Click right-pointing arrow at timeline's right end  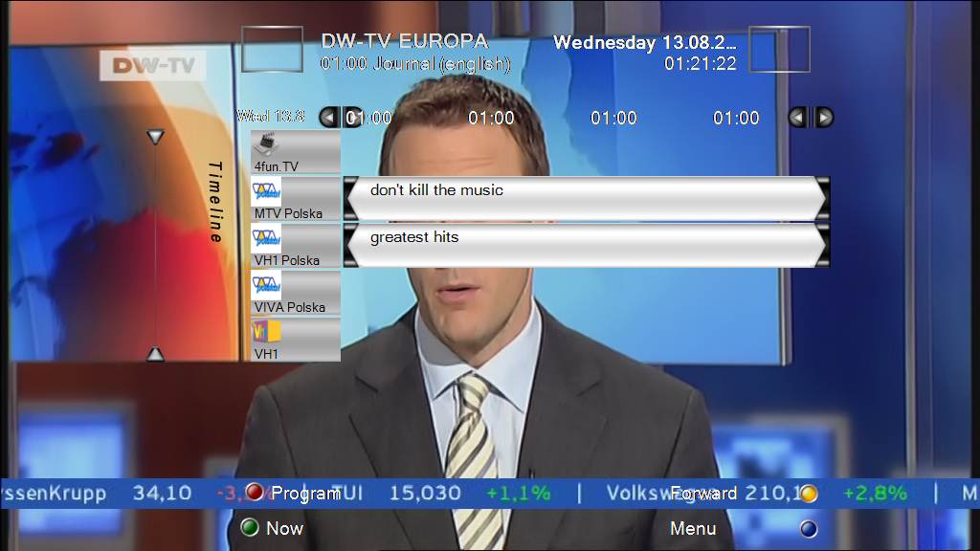824,118
